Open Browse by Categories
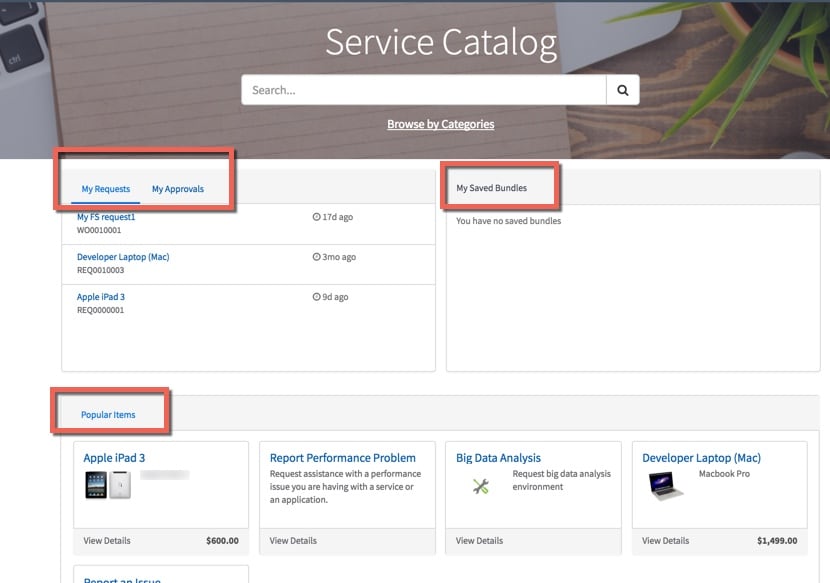830x583 pixels. [x=440, y=124]
